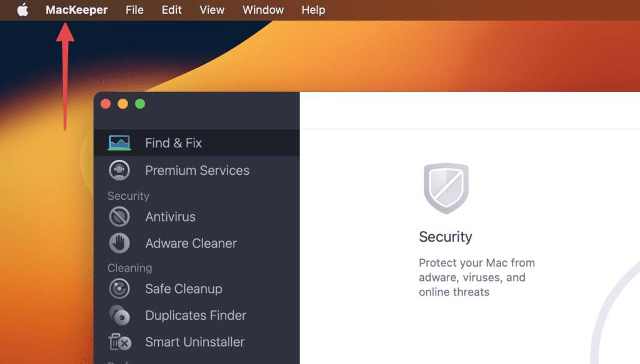Click the Safe Cleanup swirl icon

tap(119, 288)
